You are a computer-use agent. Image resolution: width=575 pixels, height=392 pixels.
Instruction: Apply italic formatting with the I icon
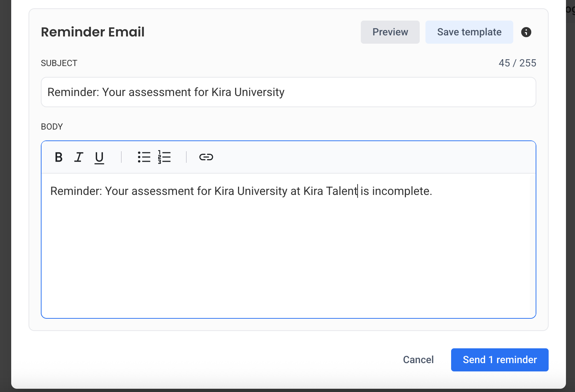tap(79, 157)
